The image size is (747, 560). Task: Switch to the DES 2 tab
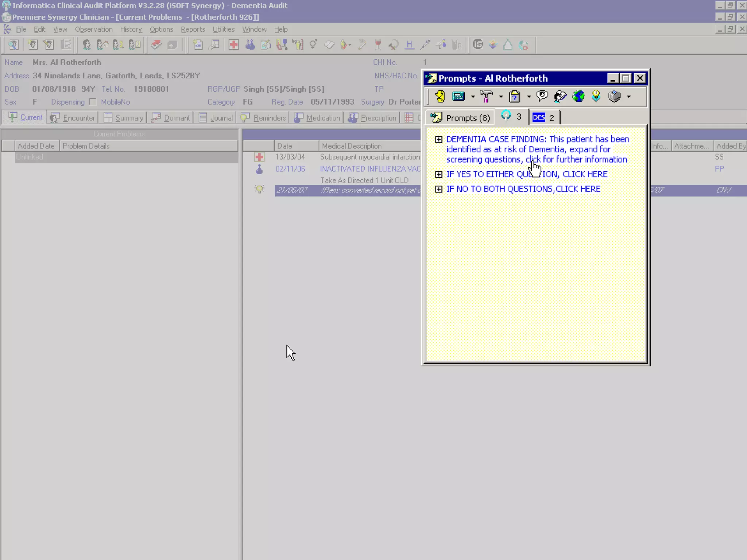543,118
